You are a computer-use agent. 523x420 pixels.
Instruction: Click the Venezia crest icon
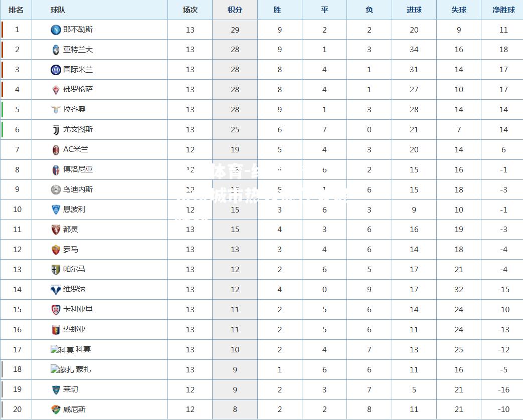tap(56, 409)
